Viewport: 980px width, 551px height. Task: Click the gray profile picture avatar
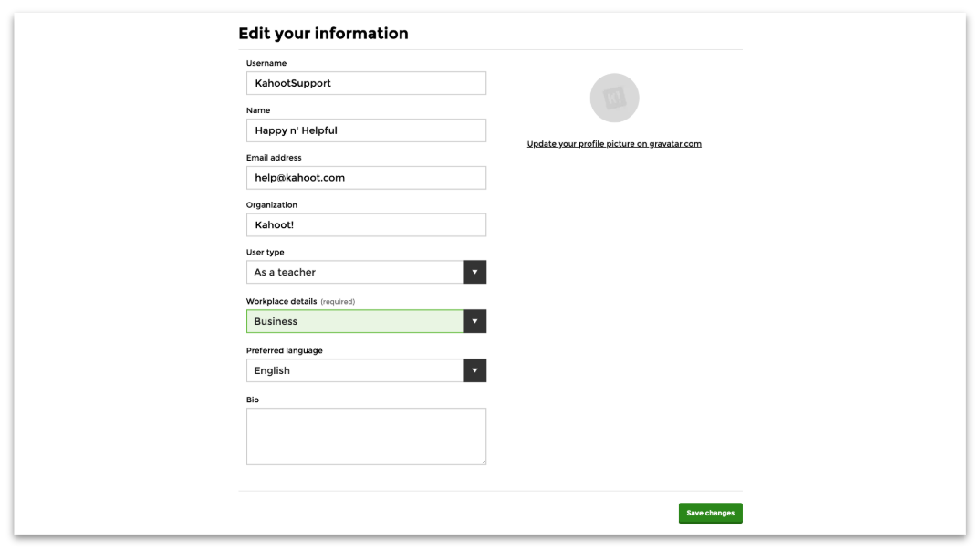[614, 99]
